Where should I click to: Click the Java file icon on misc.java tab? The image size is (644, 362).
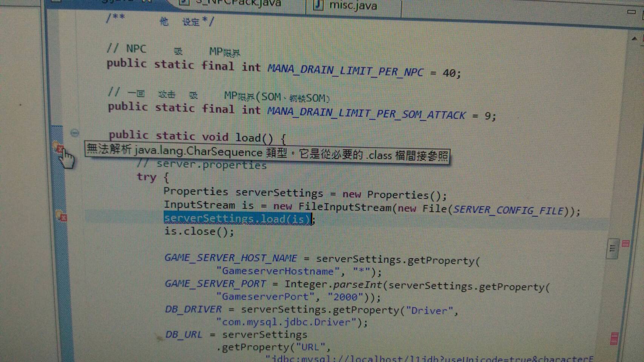point(319,5)
